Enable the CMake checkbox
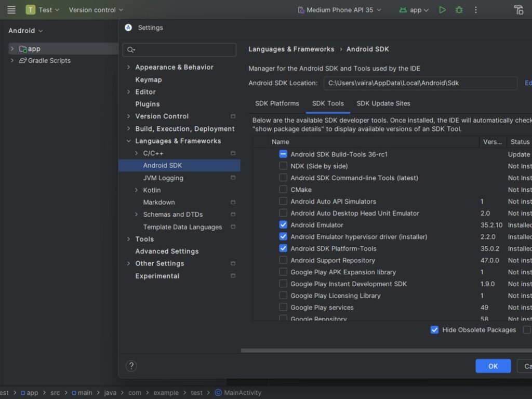 click(283, 189)
